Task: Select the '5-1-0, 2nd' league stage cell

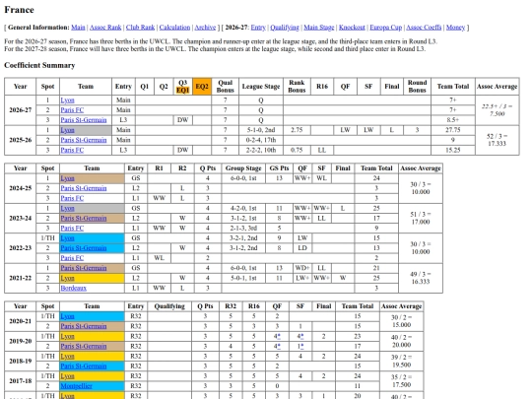Action: [260, 130]
